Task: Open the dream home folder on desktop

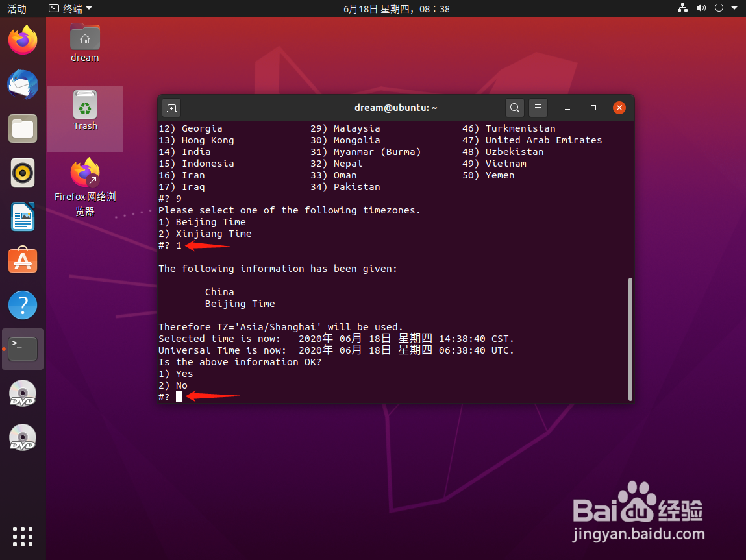Action: click(x=84, y=43)
